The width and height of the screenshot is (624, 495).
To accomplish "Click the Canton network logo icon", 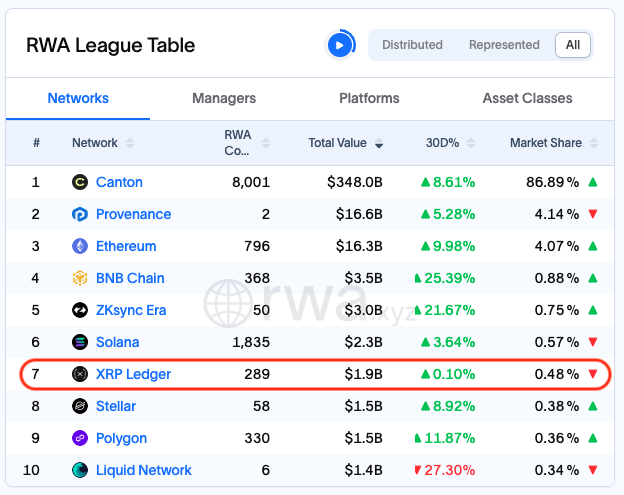I will click(80, 182).
